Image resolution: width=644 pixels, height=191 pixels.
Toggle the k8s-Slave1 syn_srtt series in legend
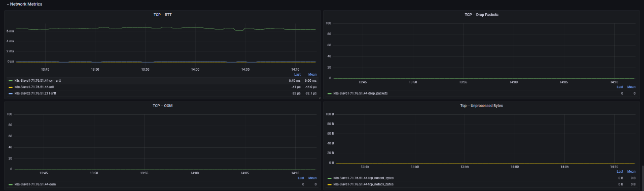(x=37, y=80)
